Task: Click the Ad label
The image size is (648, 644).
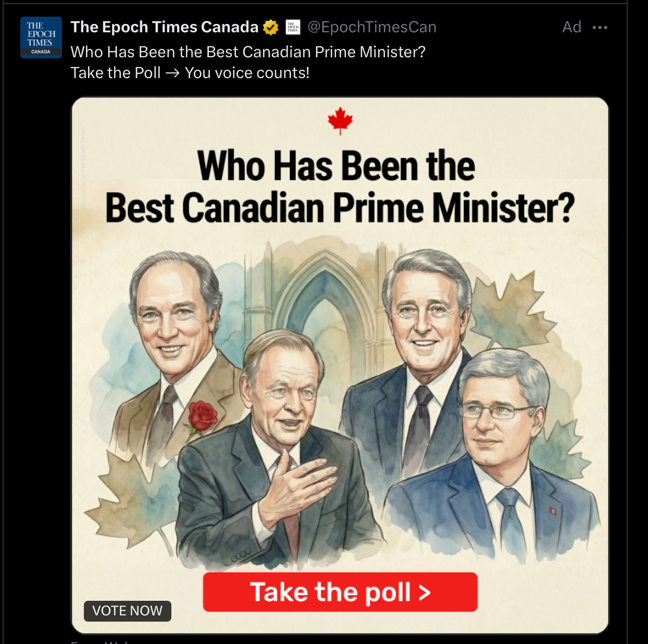Action: tap(571, 27)
